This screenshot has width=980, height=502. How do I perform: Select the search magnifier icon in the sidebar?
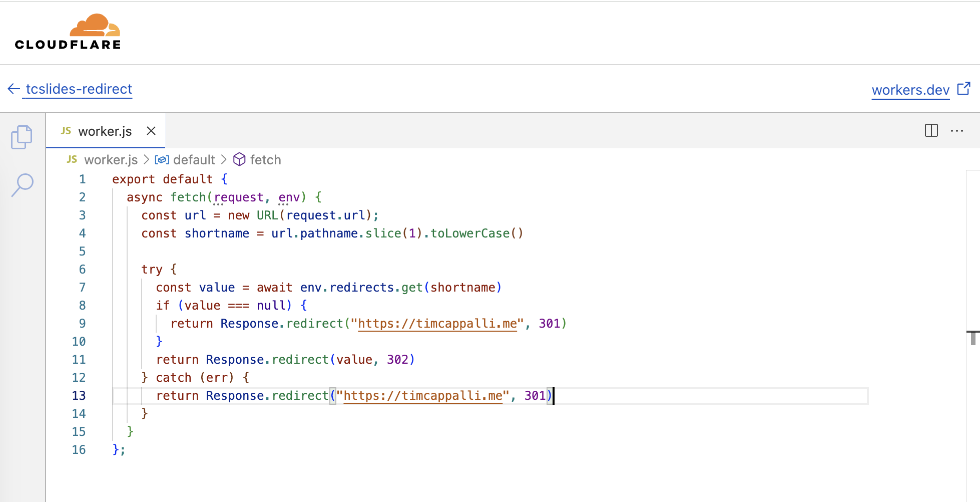tap(22, 185)
